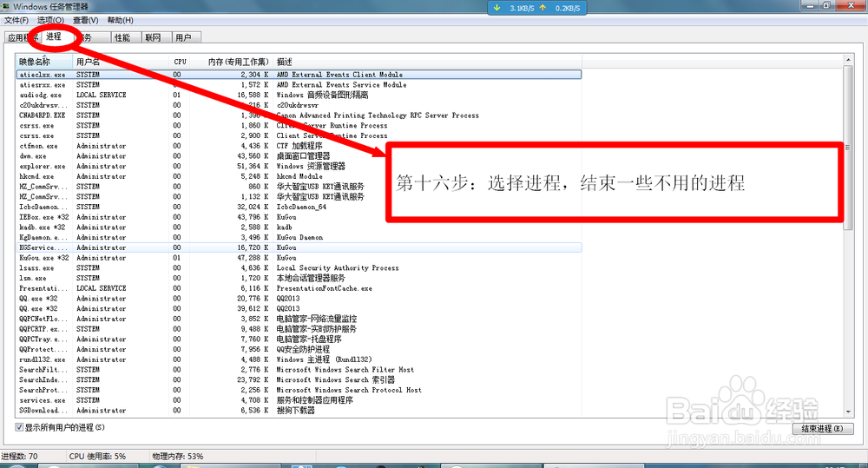Select the atieclxx.exe process row
The width and height of the screenshot is (868, 468).
point(299,74)
